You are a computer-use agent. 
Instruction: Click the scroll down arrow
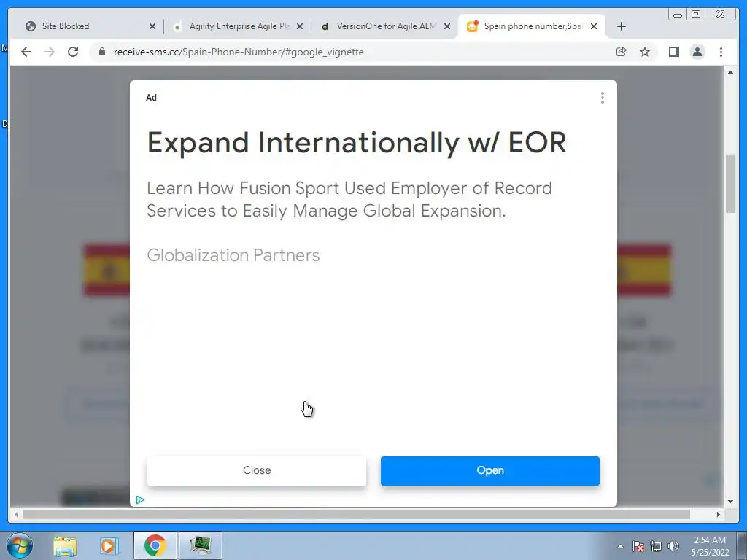[x=730, y=501]
